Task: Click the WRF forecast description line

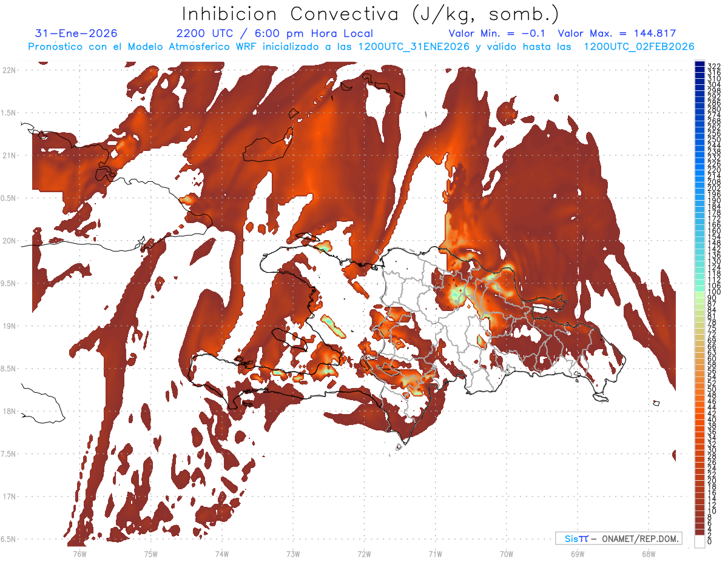Action: click(x=361, y=47)
